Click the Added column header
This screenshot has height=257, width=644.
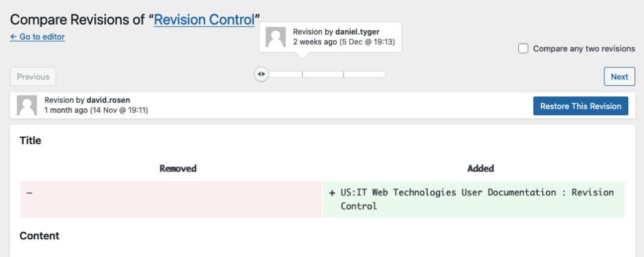(x=480, y=168)
